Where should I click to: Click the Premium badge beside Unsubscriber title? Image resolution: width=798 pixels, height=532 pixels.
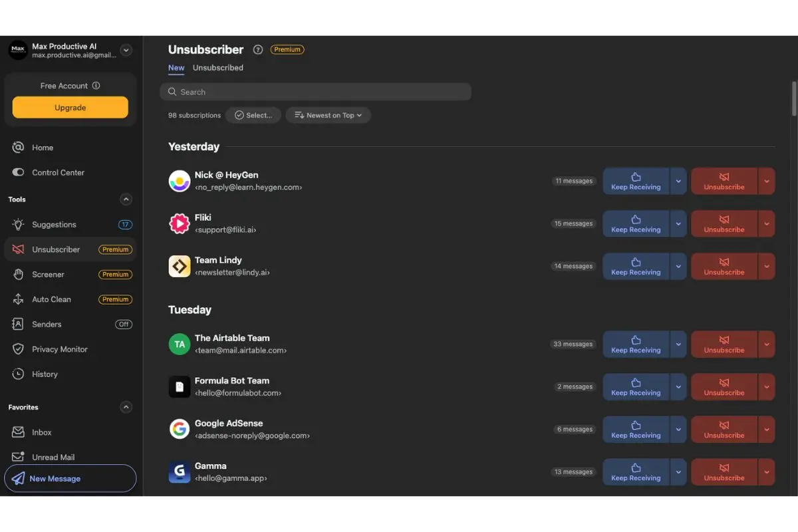coord(287,50)
